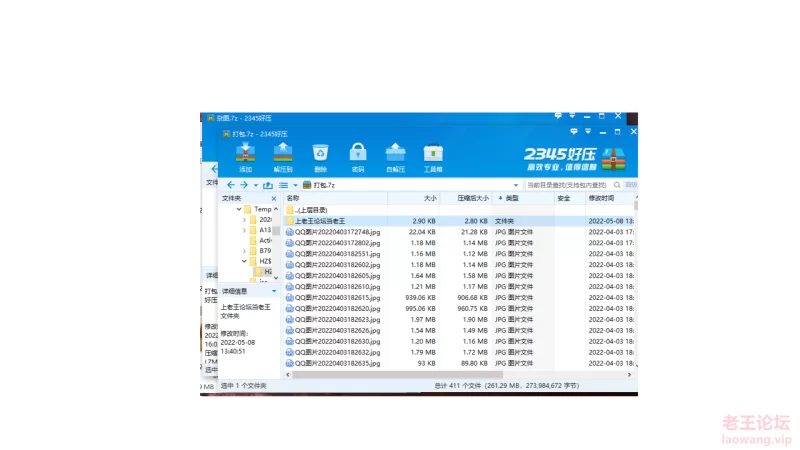Sort by 类型 column header
The image size is (800, 450).
(x=523, y=198)
